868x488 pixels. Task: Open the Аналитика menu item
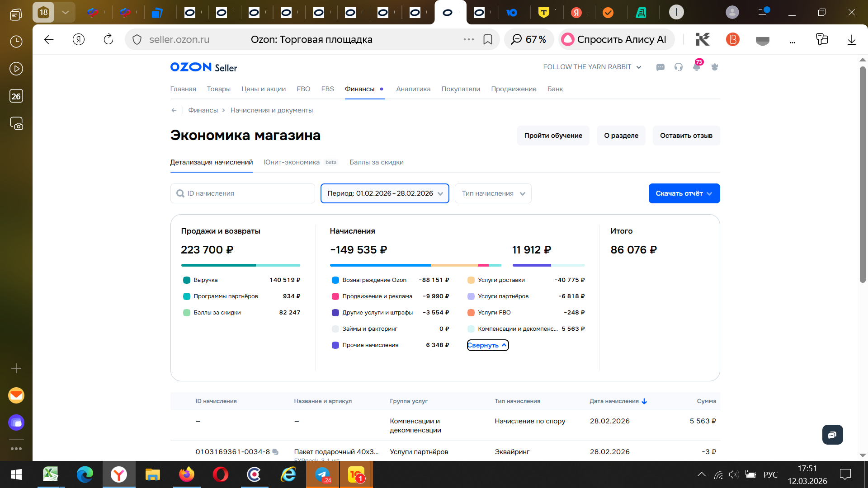[x=413, y=89]
